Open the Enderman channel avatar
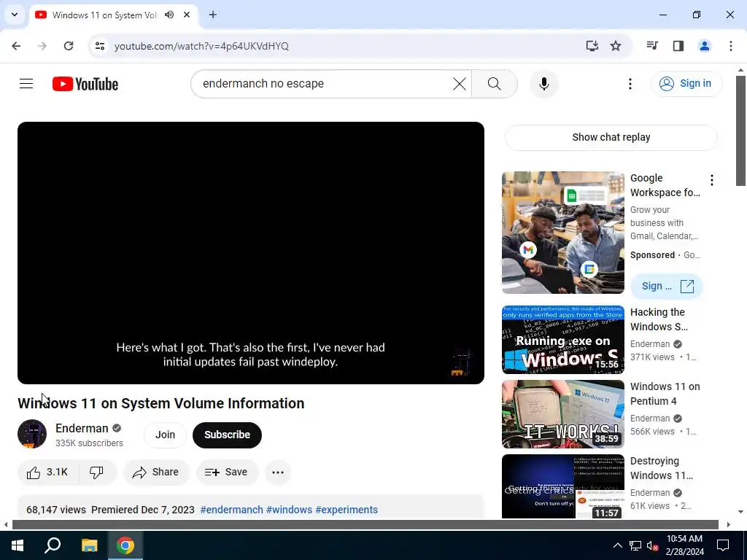 [x=32, y=434]
